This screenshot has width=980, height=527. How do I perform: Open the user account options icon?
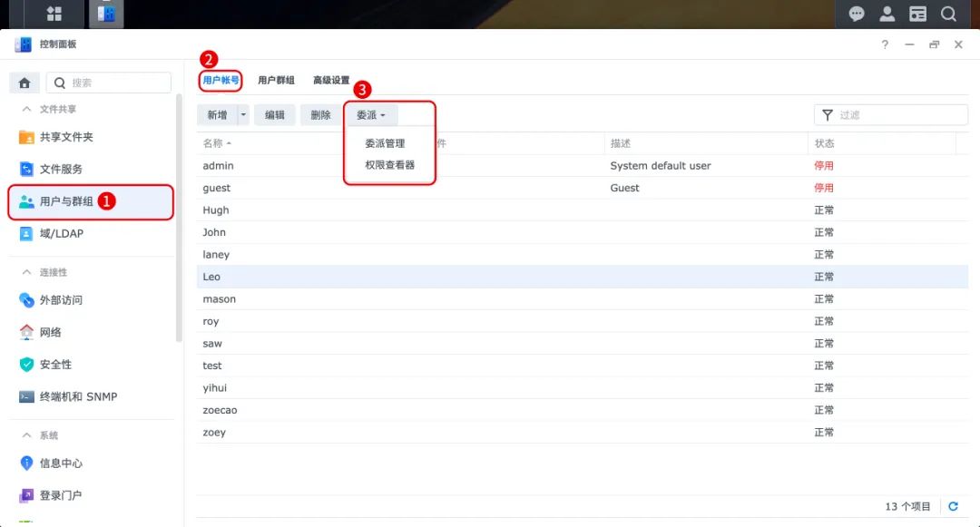[887, 14]
